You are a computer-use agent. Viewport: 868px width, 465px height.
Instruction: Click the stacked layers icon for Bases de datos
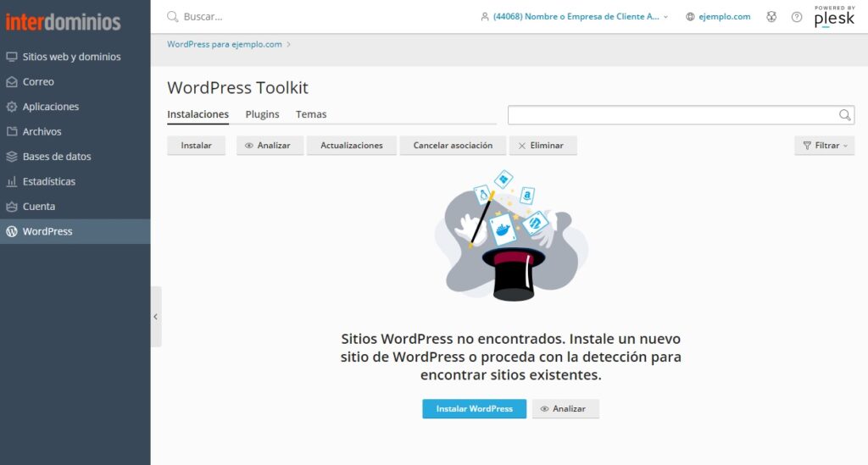pos(12,156)
